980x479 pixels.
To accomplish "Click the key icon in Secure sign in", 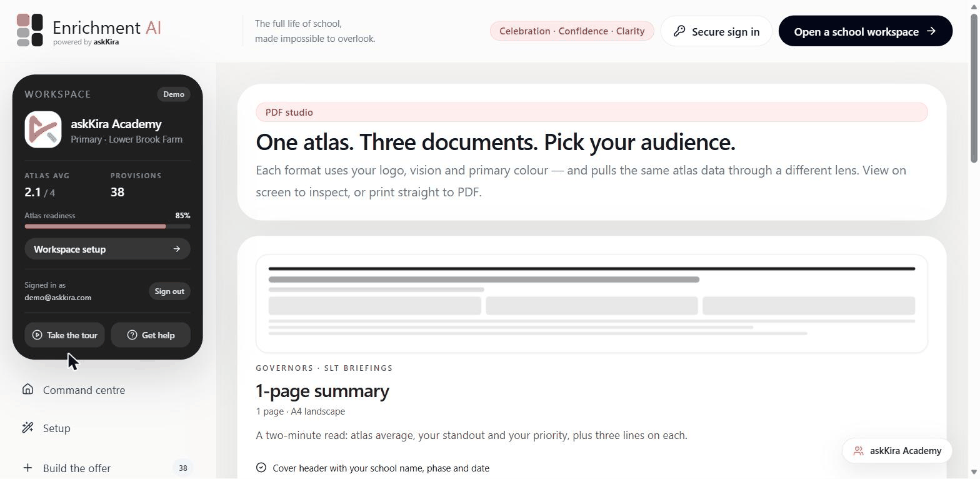I will pos(679,31).
